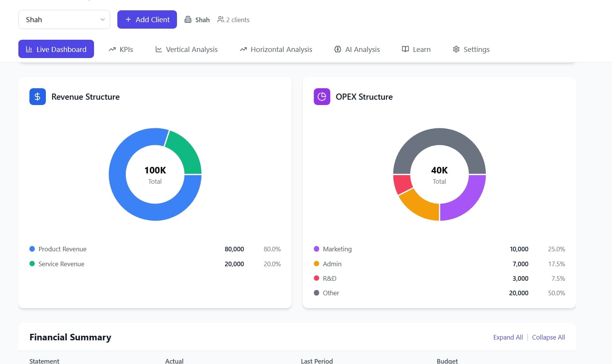Click the brain icon for AI Analysis
The image size is (612, 364).
pyautogui.click(x=338, y=49)
